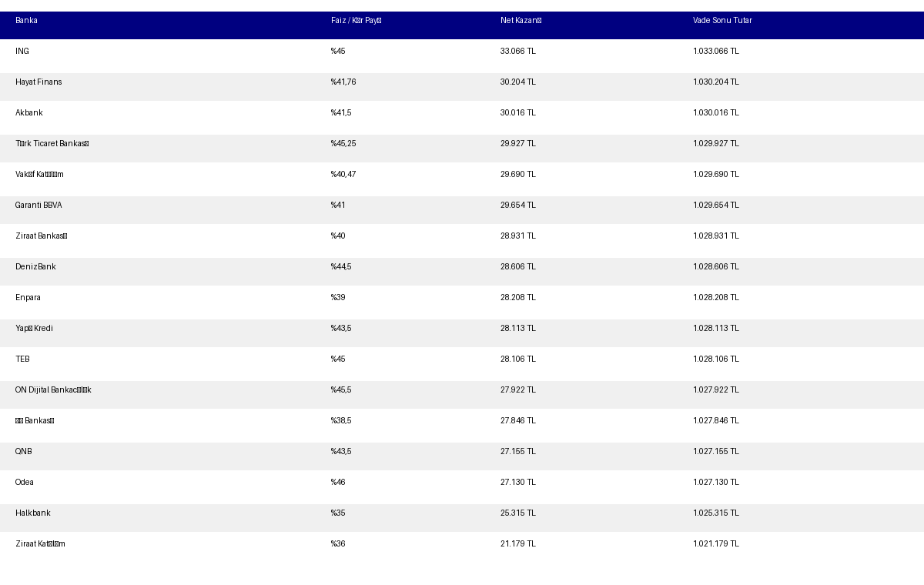Click net gain 27.155 TL
Viewport: 924px width, 585px height.
coord(518,452)
